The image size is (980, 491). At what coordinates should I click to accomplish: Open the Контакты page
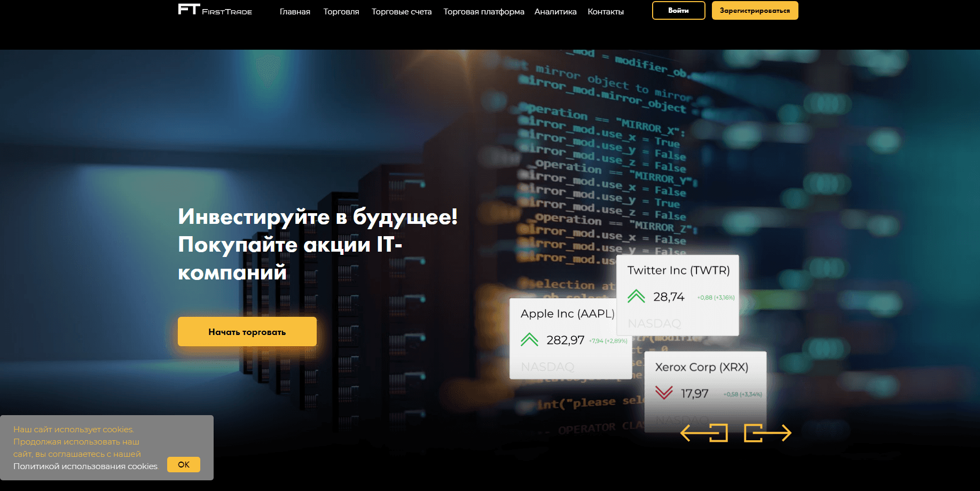(x=606, y=11)
